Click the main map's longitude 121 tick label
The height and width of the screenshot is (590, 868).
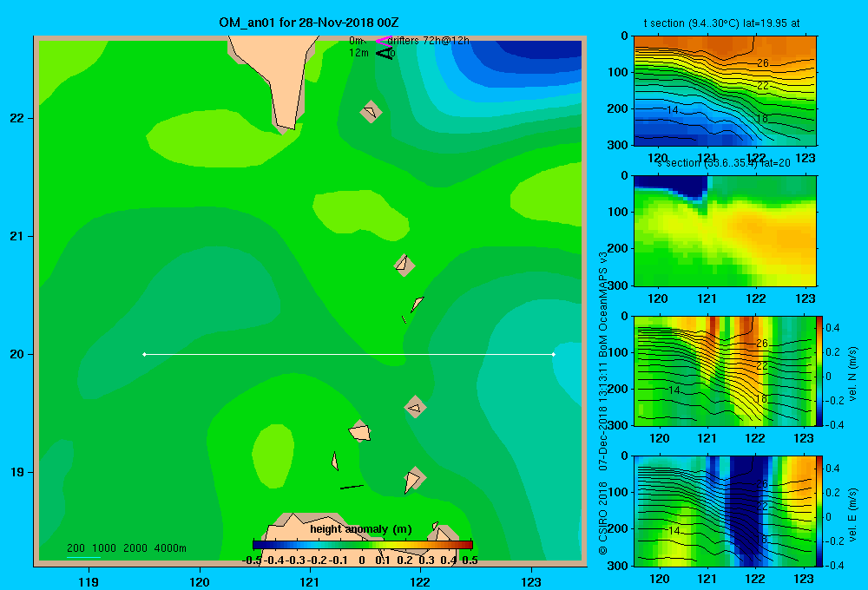tap(310, 581)
